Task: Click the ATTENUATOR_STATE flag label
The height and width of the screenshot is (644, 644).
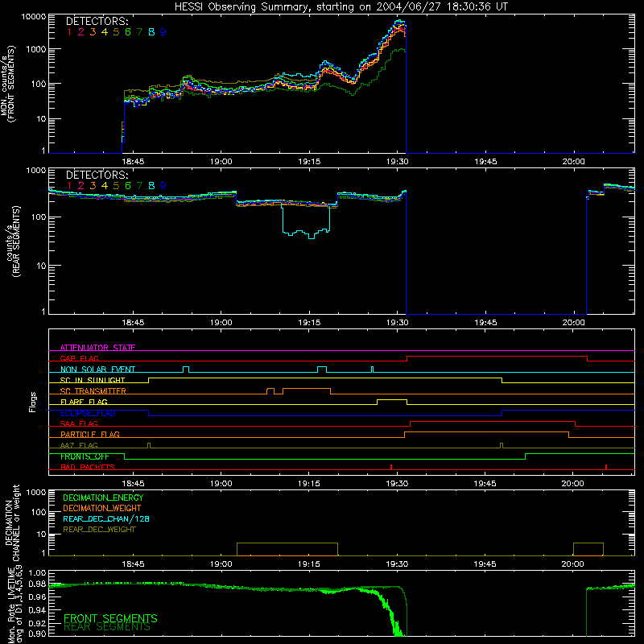Action: pos(97,348)
